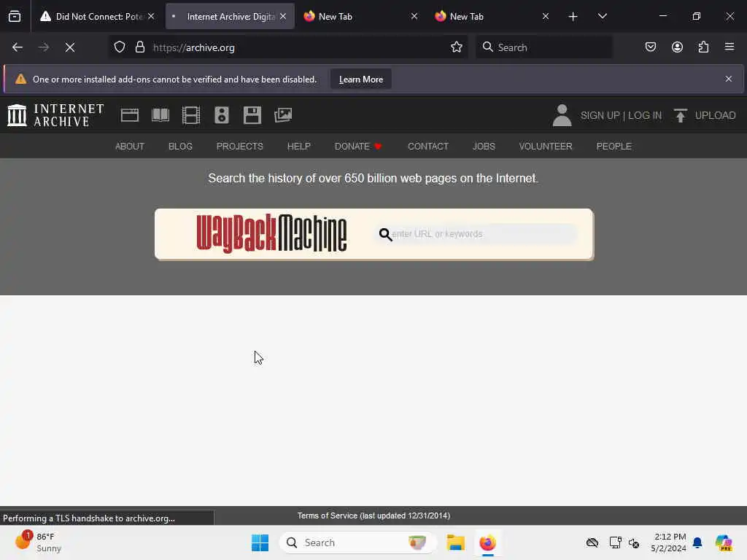Open the PROJECTS menu item
Screen dimensions: 747x560
pyautogui.click(x=239, y=146)
